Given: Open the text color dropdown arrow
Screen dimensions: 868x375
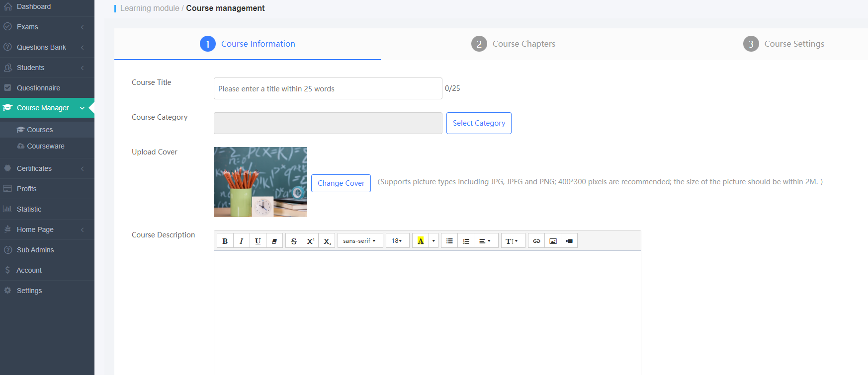Looking at the screenshot, I should tap(434, 241).
